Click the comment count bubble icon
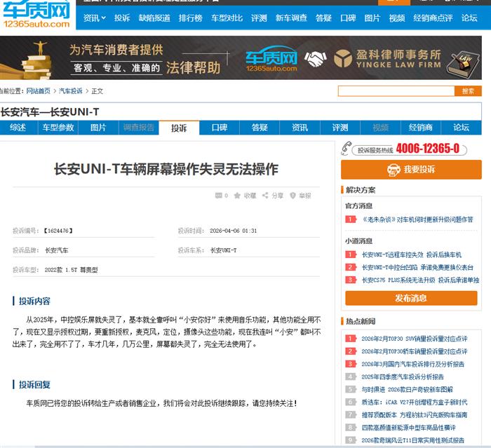The image size is (491, 448). click(218, 196)
